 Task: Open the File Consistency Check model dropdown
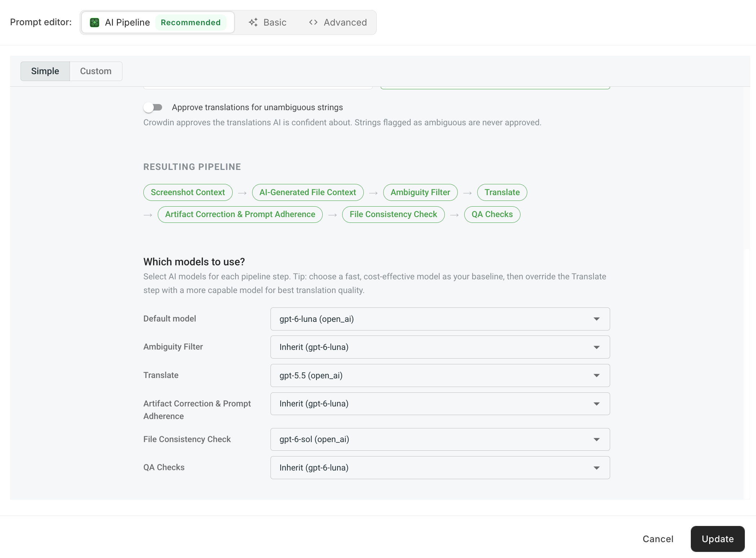coord(440,439)
